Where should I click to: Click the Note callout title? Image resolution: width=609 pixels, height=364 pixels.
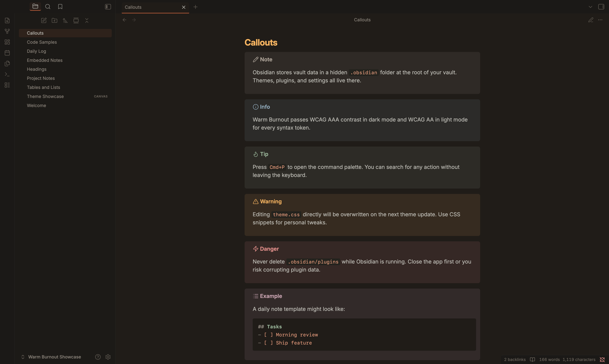pos(266,60)
